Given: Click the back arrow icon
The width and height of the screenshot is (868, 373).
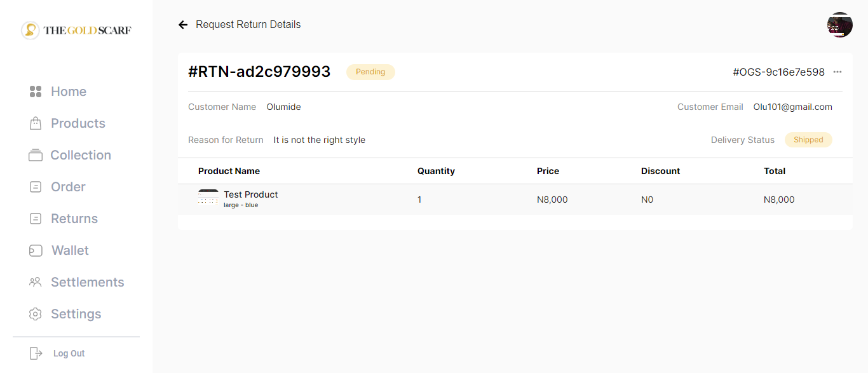Looking at the screenshot, I should click(183, 25).
